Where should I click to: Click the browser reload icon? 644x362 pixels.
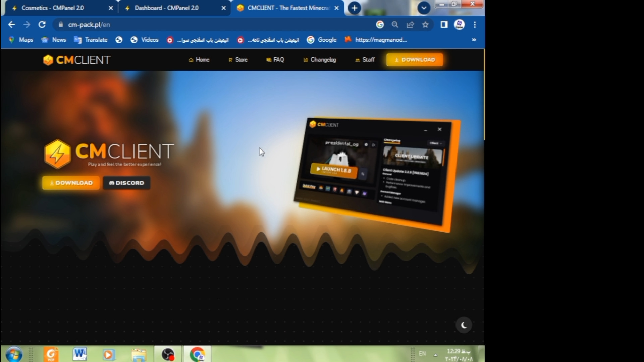point(42,25)
